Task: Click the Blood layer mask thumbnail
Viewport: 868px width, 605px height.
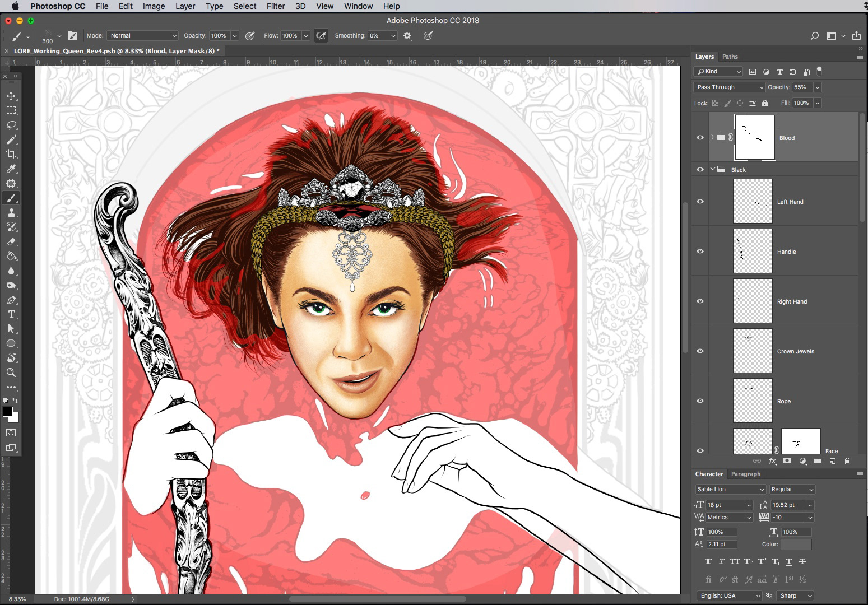Action: coord(755,137)
